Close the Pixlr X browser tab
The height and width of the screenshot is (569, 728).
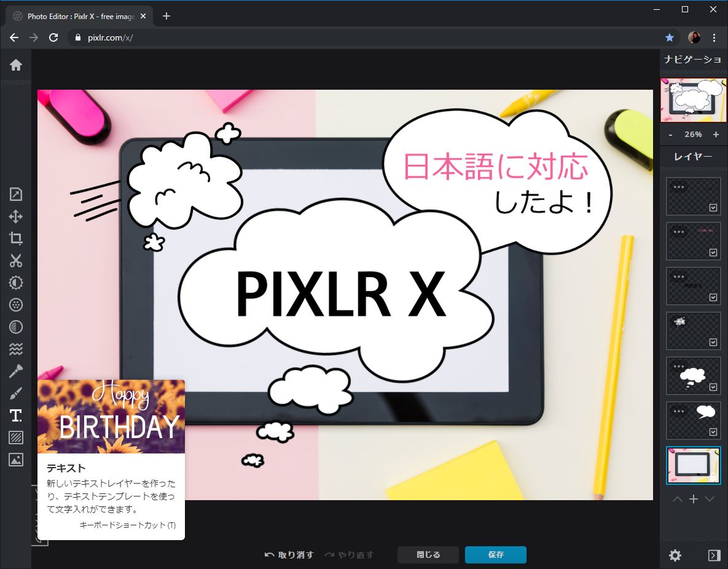point(143,16)
